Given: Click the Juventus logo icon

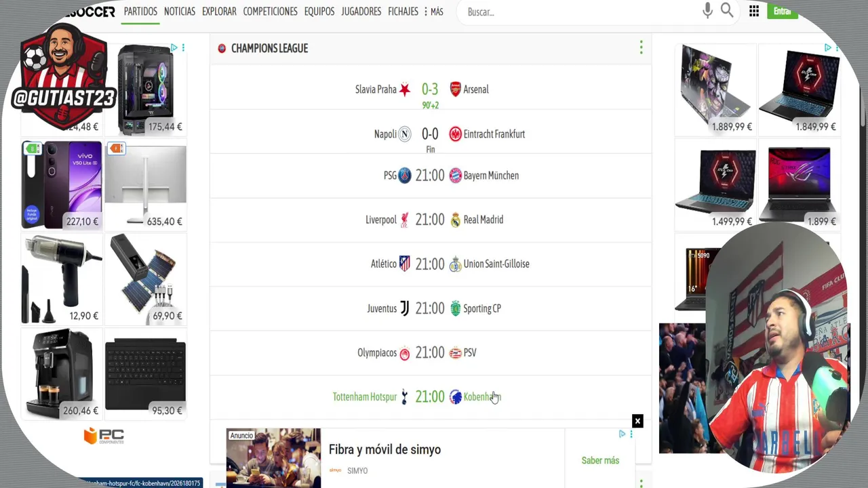Looking at the screenshot, I should [x=404, y=308].
